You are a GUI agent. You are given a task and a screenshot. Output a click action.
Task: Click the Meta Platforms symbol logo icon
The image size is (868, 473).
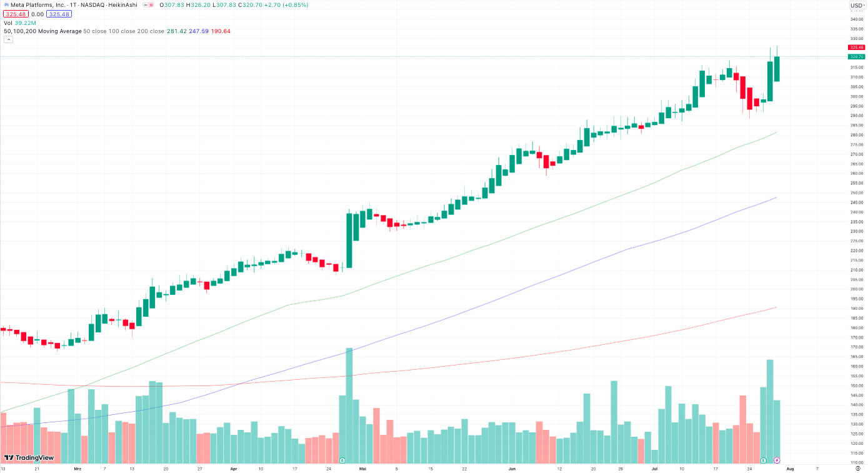tap(6, 5)
